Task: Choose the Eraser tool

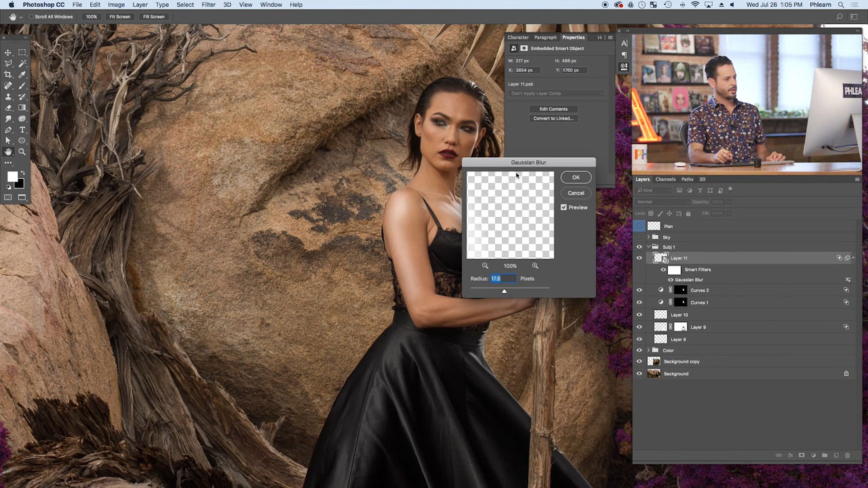Action: [x=8, y=108]
